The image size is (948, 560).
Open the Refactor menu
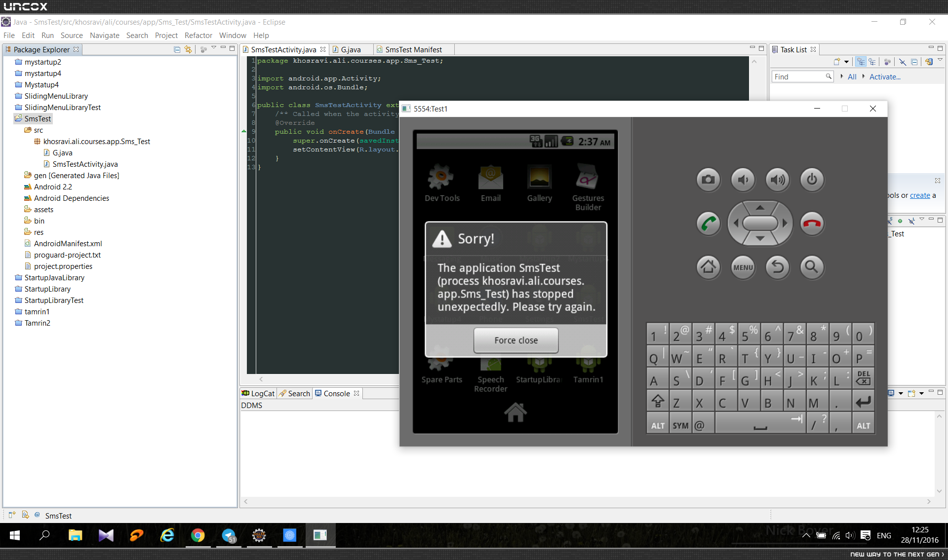click(x=198, y=36)
